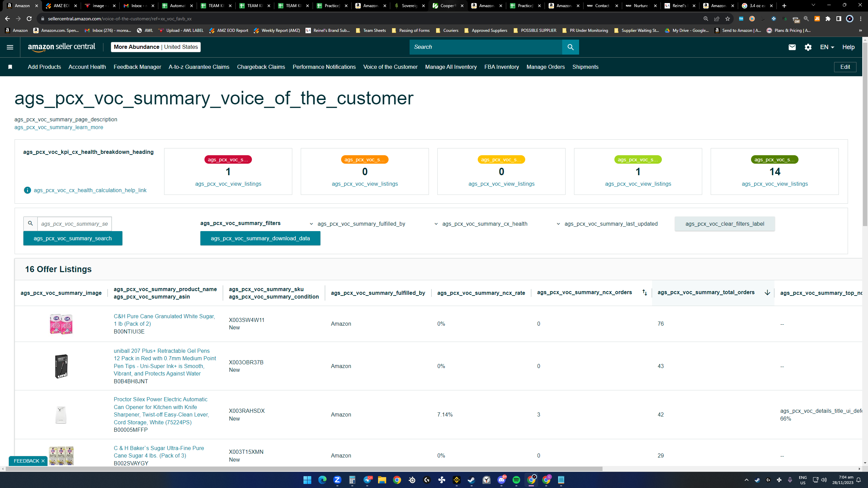Open Zoom from the taskbar
This screenshot has width=868, height=488.
point(337,480)
